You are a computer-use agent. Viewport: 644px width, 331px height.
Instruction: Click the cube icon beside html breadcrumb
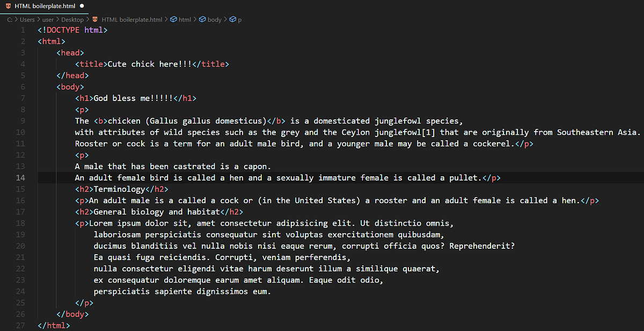173,19
